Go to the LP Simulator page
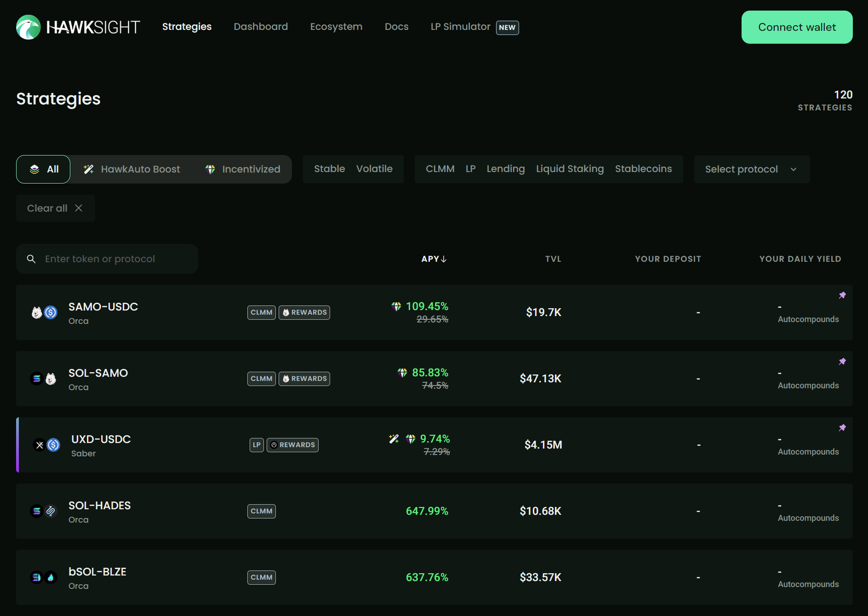Viewport: 868px width, 616px height. pos(460,27)
